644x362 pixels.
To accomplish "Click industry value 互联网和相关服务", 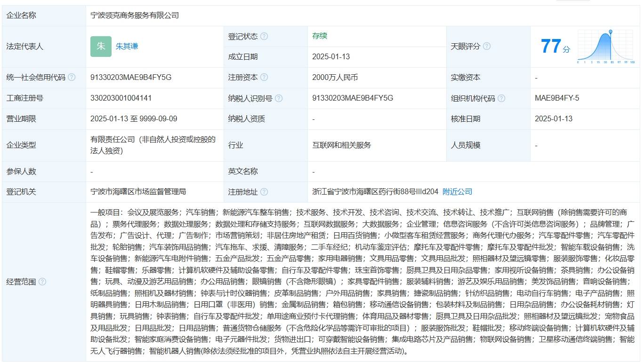I will tap(342, 145).
